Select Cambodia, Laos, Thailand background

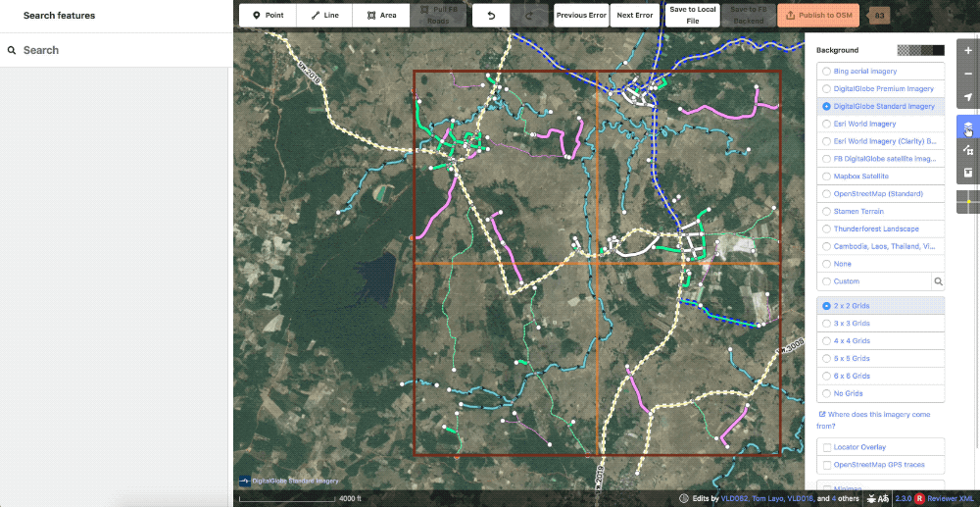881,246
